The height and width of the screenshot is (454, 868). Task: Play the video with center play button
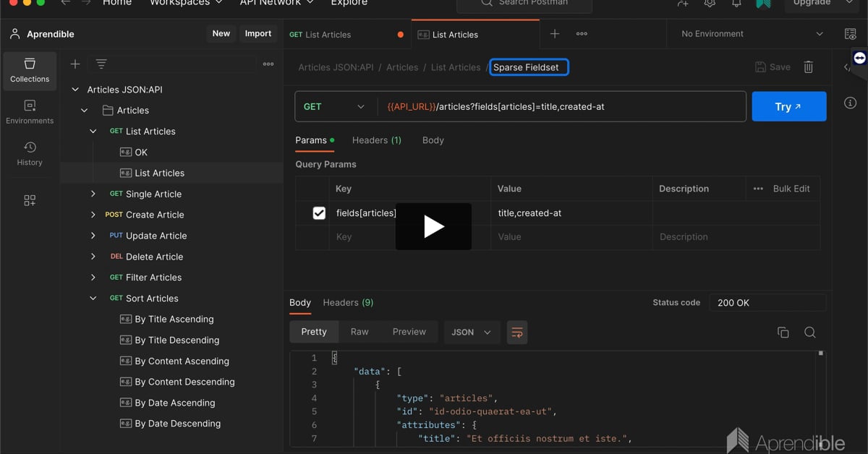pyautogui.click(x=433, y=227)
